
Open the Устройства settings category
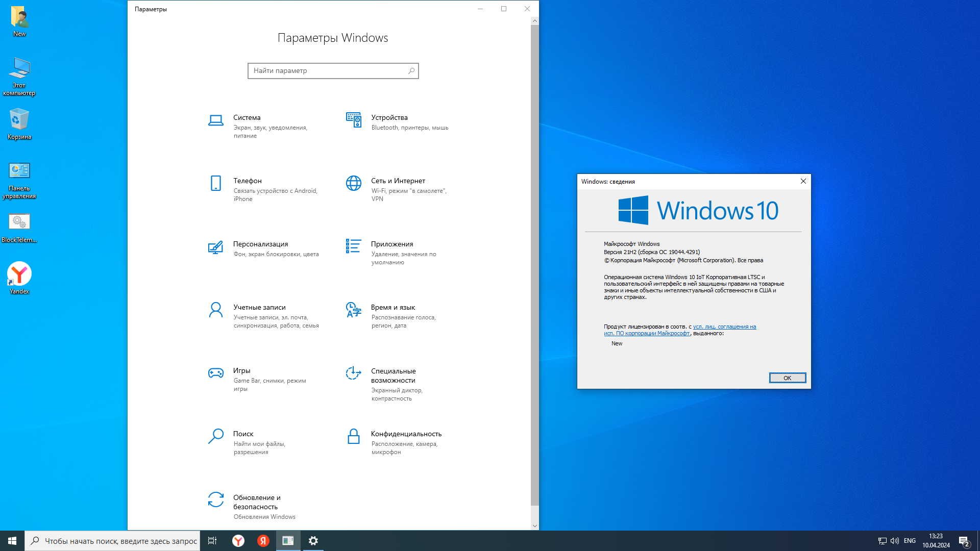pyautogui.click(x=389, y=118)
